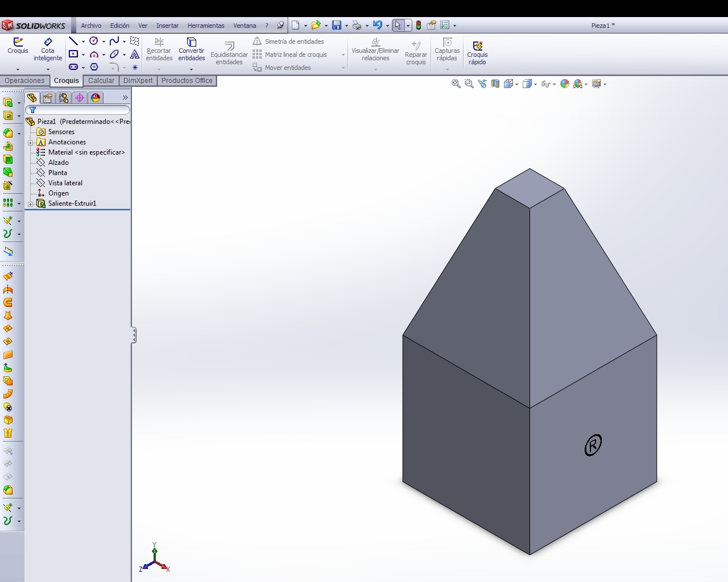The height and width of the screenshot is (582, 728).
Task: Click the Plane sketch grid icon
Action: (135, 41)
